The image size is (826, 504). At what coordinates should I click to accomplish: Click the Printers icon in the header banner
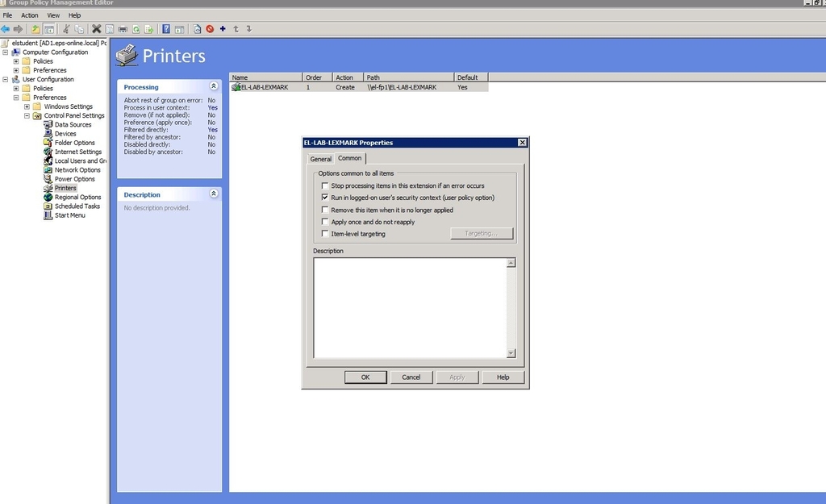coord(127,56)
